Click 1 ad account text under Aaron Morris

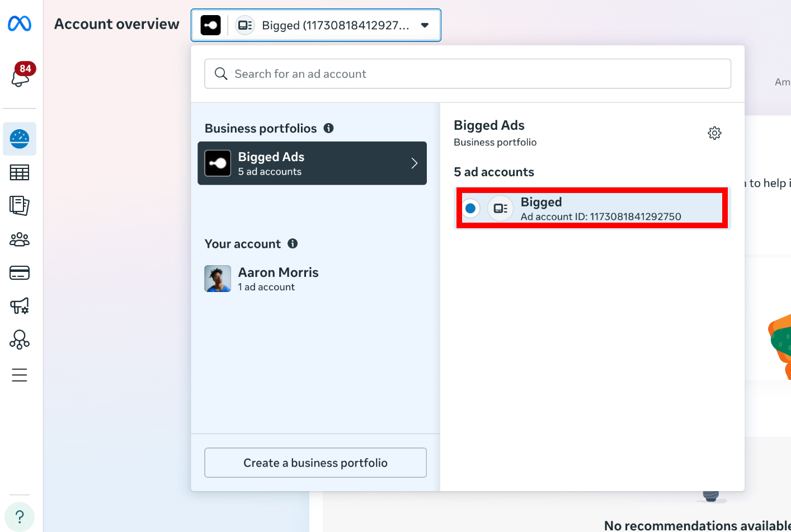[266, 287]
